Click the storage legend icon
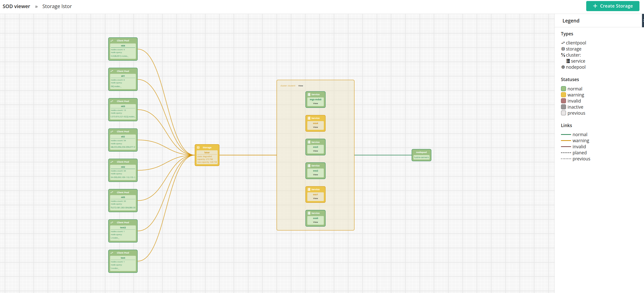The height and width of the screenshot is (293, 644). [563, 49]
